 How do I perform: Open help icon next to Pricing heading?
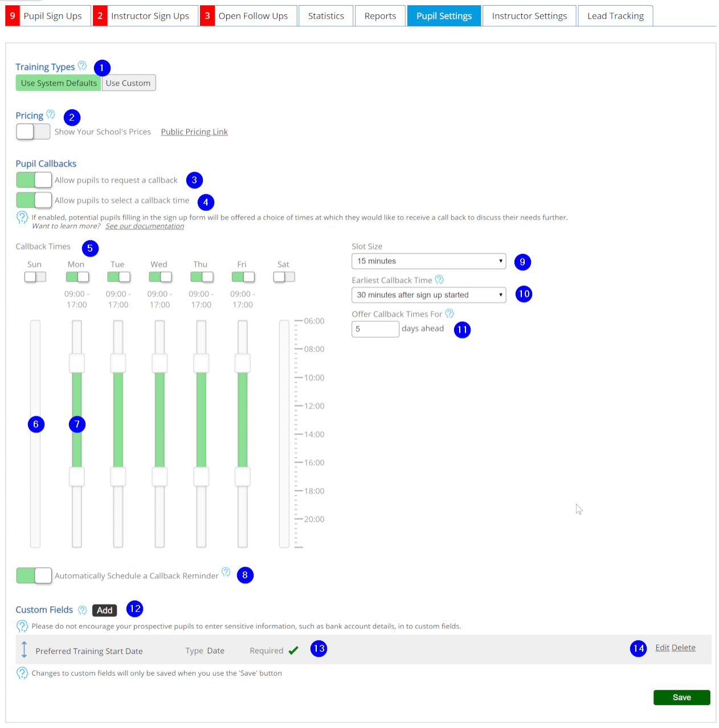[50, 114]
